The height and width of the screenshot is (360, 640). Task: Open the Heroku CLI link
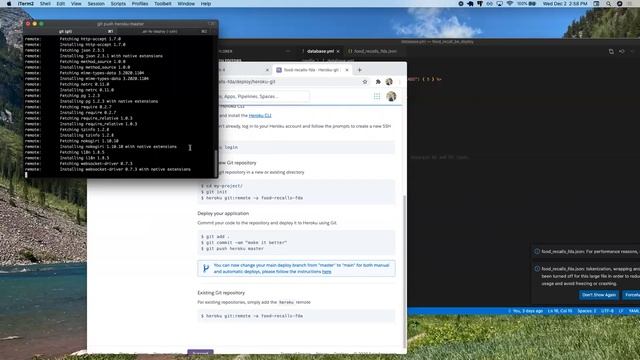tap(260, 116)
